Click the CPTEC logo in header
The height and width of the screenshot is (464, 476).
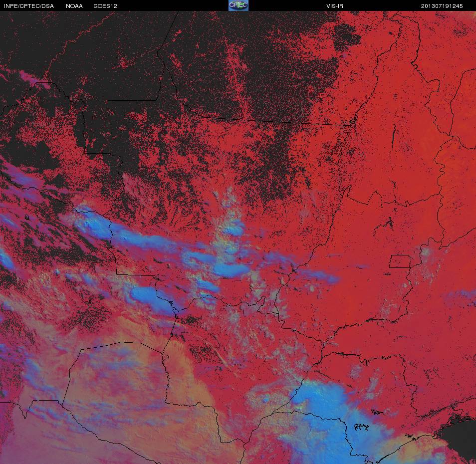(x=238, y=5)
